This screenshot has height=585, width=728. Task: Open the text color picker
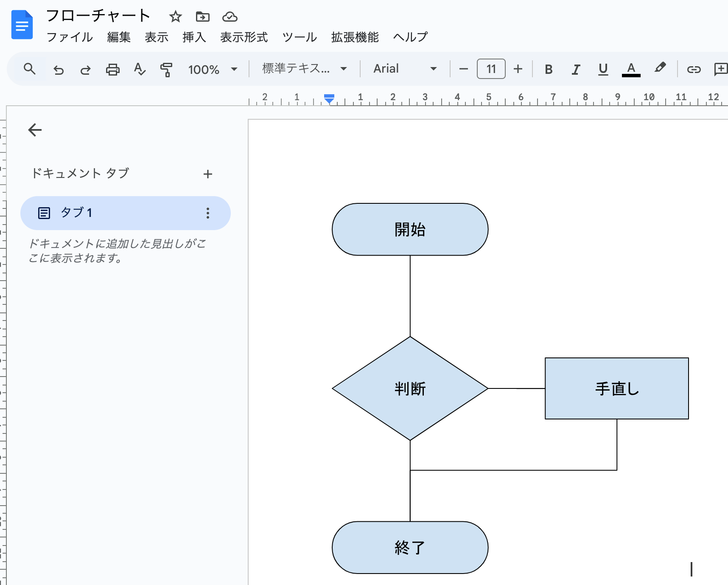tap(631, 69)
